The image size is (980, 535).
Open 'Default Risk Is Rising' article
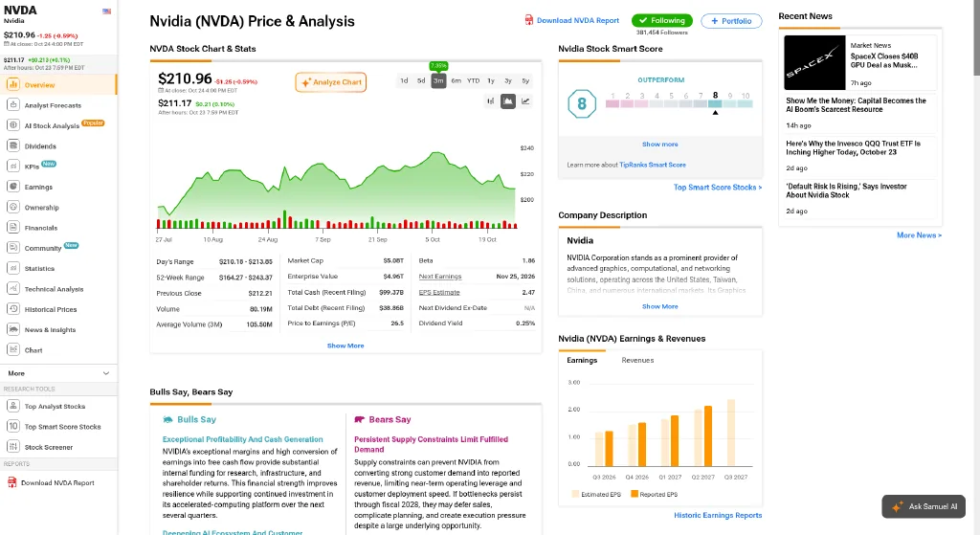(846, 190)
